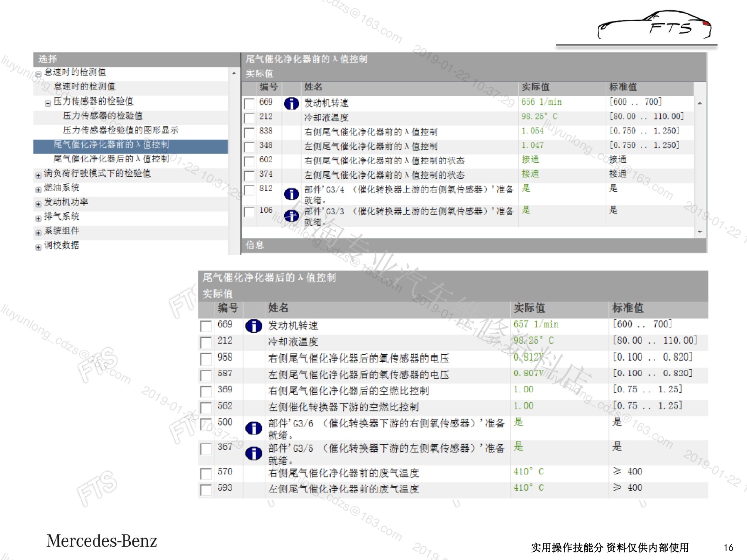Select checkbox for row 106
This screenshot has height=560, width=747.
(249, 212)
